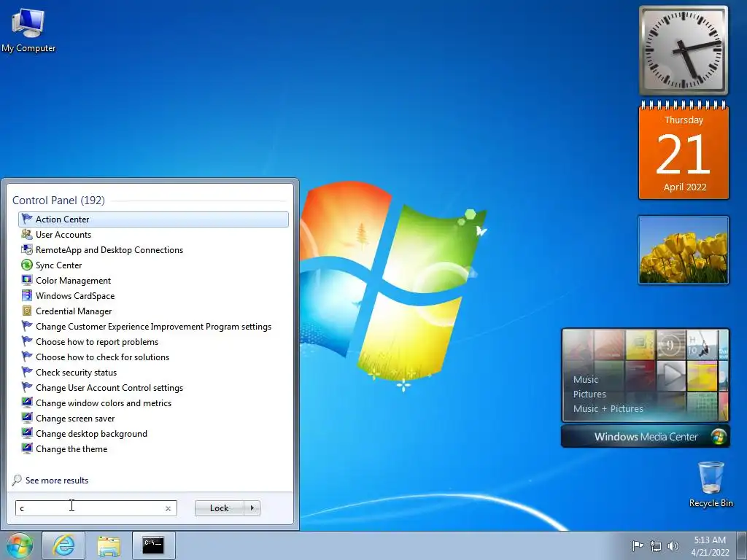Click the orange calendar gadget showing 21
This screenshot has width=747, height=560.
684,152
